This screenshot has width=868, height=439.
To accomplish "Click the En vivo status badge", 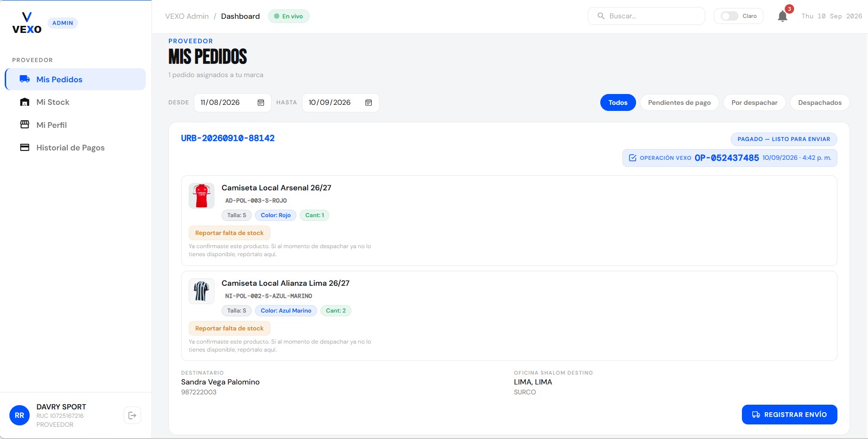I will pos(289,16).
